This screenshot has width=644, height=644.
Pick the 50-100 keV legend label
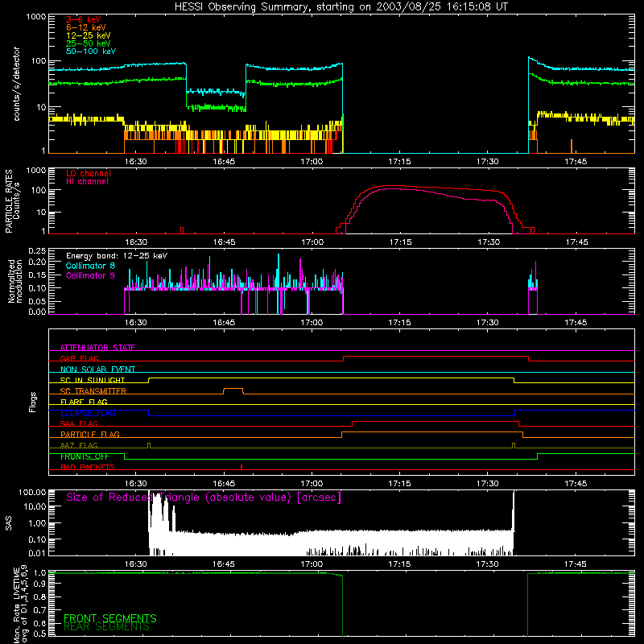click(x=91, y=51)
